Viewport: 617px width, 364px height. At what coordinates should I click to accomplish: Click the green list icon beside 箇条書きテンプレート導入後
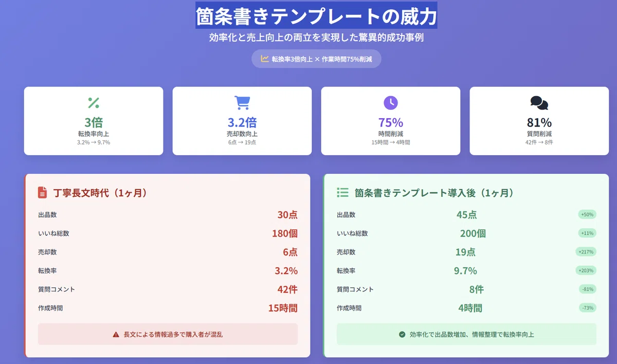[342, 192]
